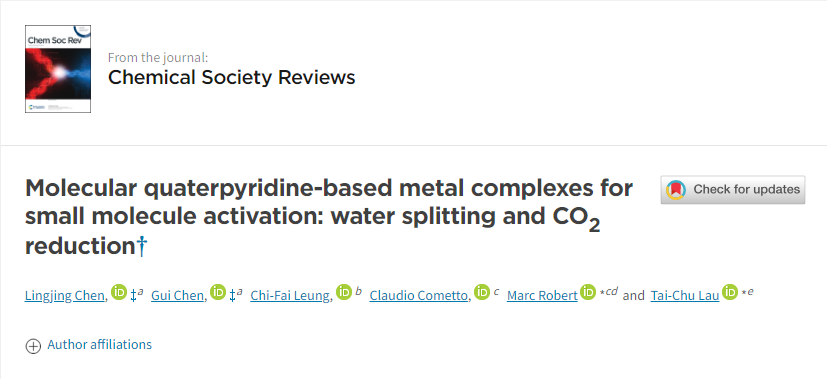Click the dagger footnote link after reduction
Image resolution: width=827 pixels, height=379 pixels.
point(141,246)
